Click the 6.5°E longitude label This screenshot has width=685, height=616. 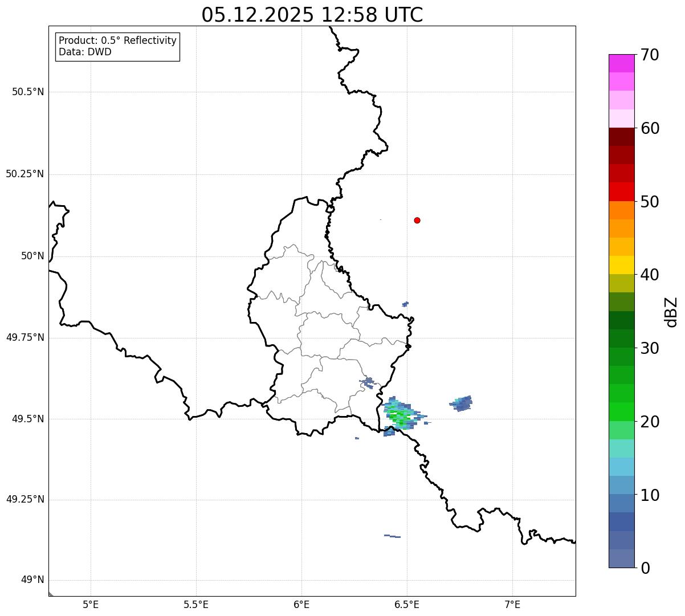pos(407,605)
